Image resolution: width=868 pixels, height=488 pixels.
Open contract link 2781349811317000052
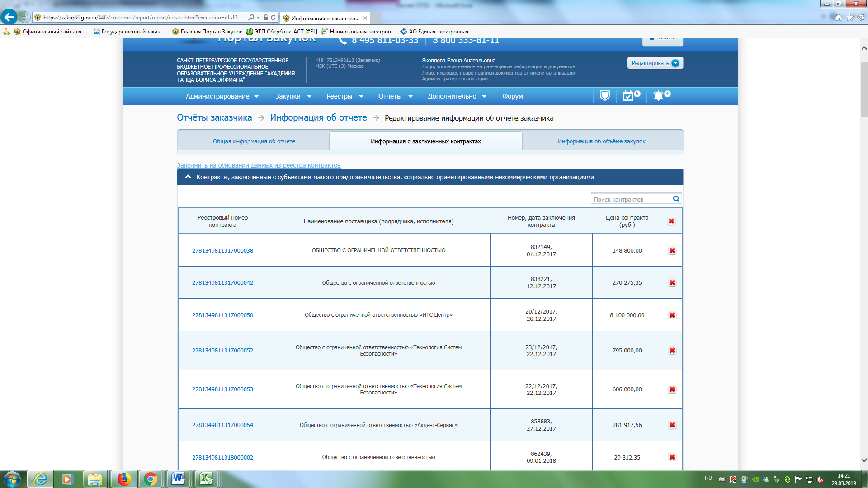click(222, 351)
